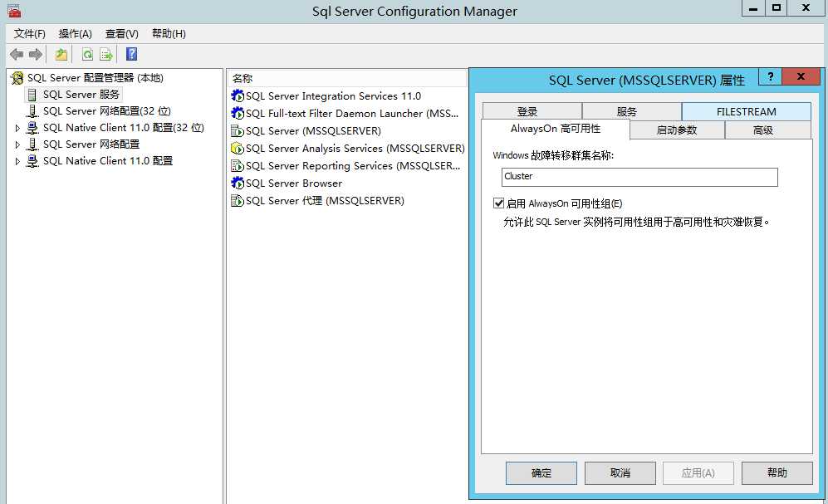Screen dimensions: 828x504
Task: Select SQL Native Client 11.0 配置(32 位) label
Action: point(124,128)
